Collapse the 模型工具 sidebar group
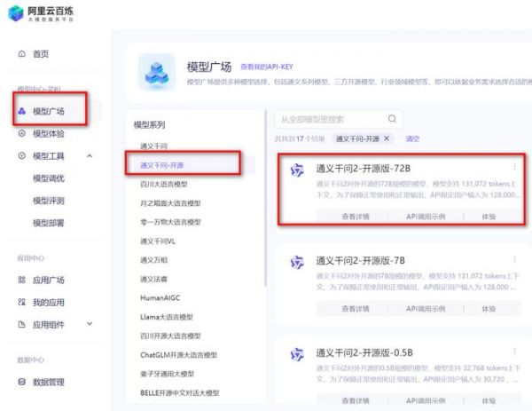 (88, 156)
